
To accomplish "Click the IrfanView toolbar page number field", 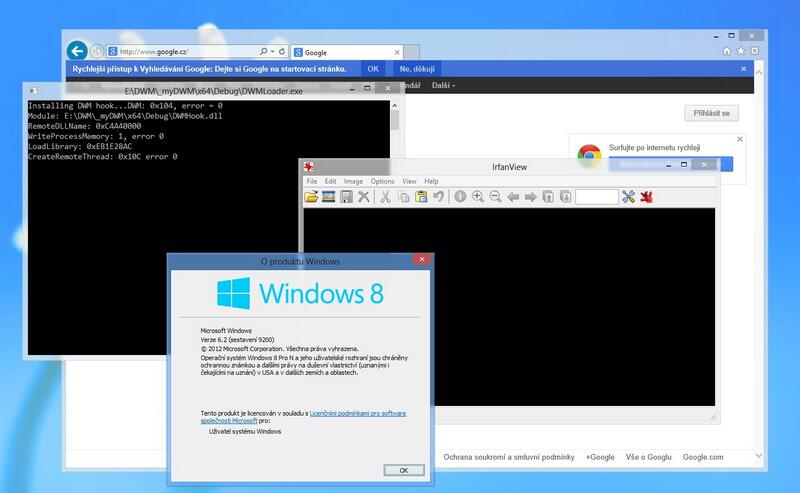I will coord(596,196).
